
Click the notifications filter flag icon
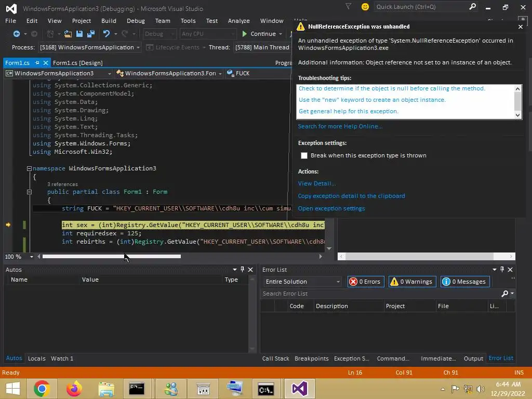tap(348, 6)
